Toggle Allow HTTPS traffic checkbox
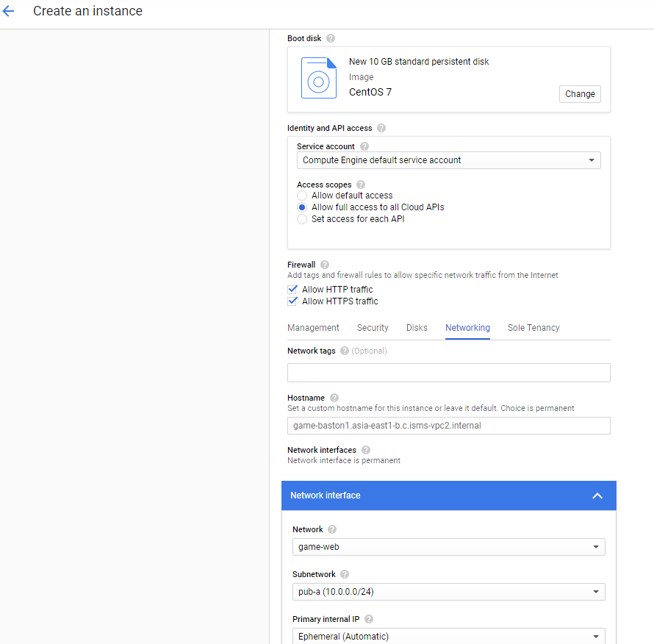Image resolution: width=654 pixels, height=644 pixels. point(292,301)
